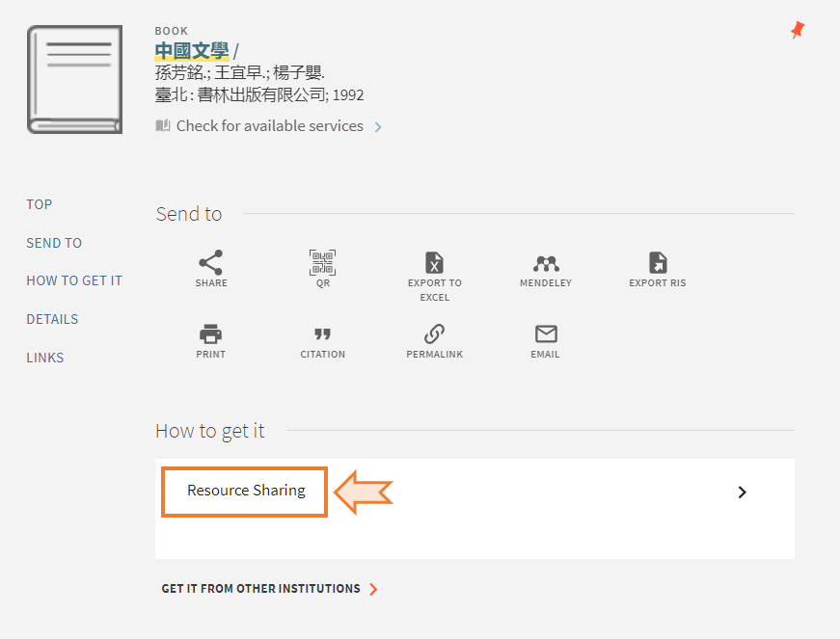This screenshot has width=840, height=639.
Task: Choose the Export RIS icon
Action: pos(658,263)
